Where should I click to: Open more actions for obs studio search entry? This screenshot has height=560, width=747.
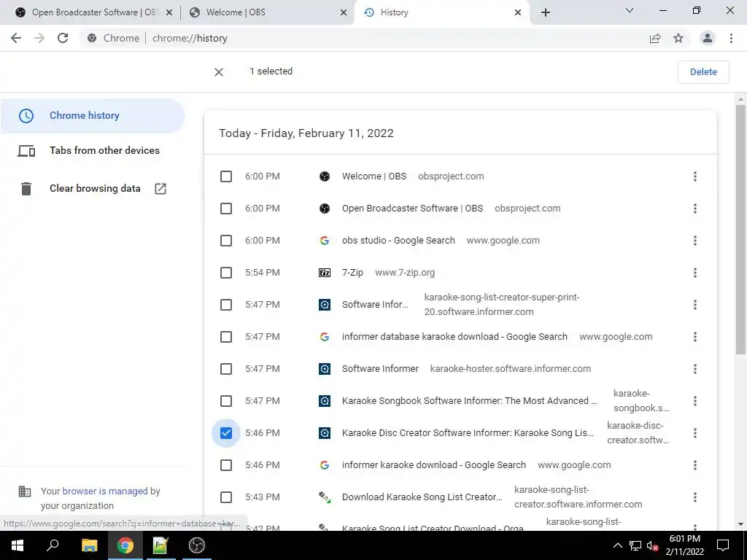(695, 241)
